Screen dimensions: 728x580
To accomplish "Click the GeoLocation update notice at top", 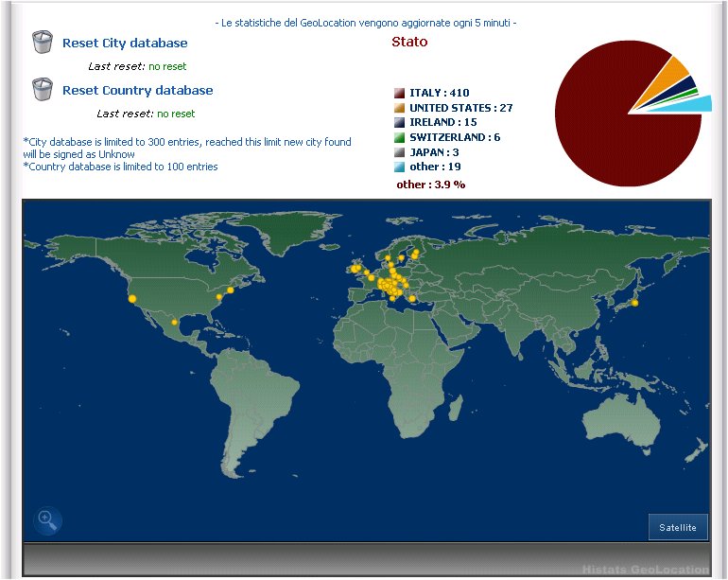I will coord(366,23).
